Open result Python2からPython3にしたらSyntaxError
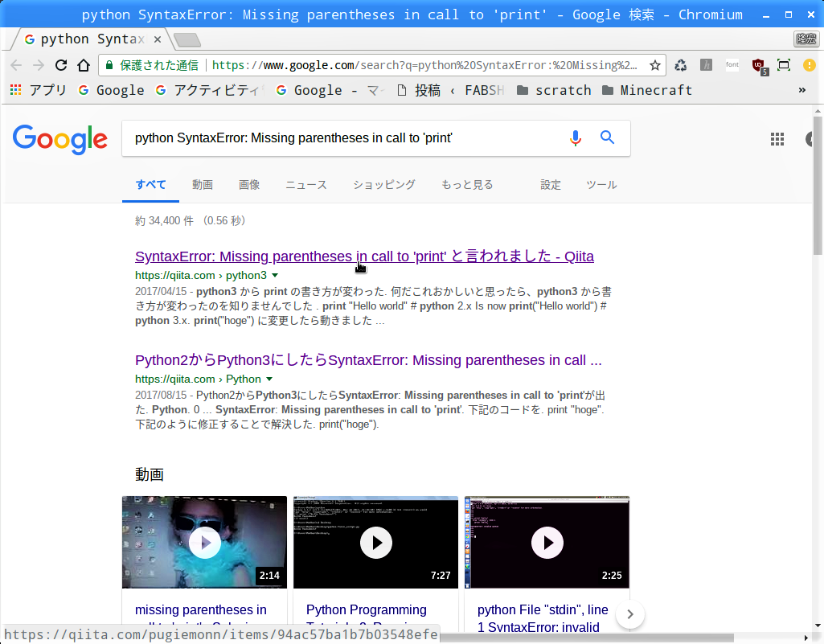 pyautogui.click(x=368, y=360)
